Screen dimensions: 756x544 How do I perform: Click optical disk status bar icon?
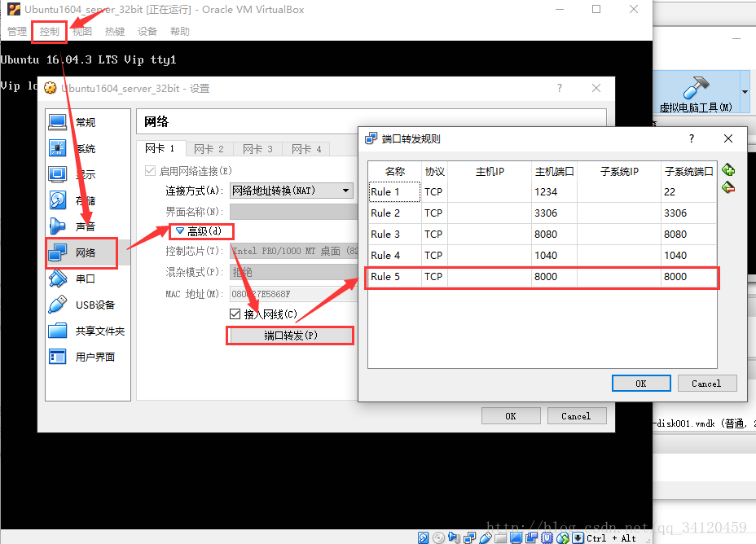[439, 537]
